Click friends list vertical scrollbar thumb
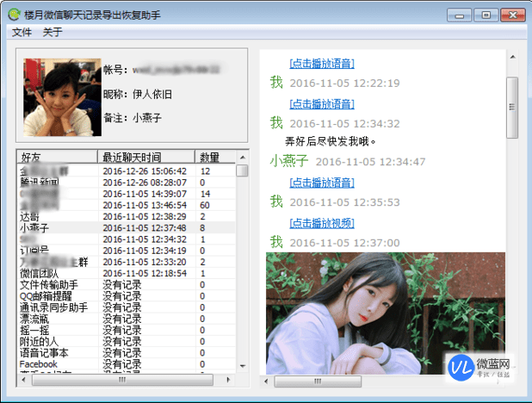The width and height of the screenshot is (532, 403). pos(242,170)
